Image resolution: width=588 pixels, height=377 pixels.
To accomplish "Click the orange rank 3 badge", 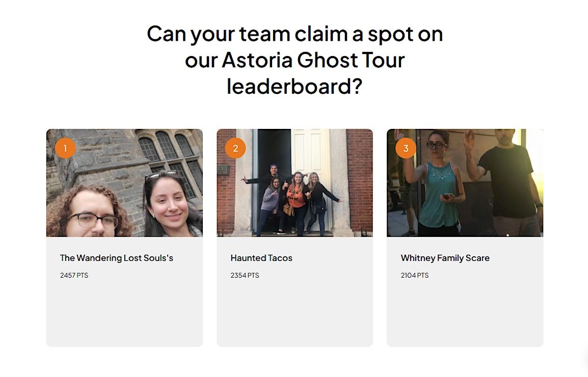I will tap(406, 148).
